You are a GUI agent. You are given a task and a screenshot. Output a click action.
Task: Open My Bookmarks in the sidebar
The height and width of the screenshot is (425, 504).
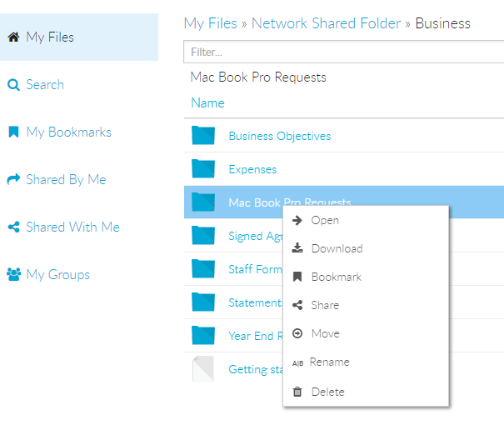pyautogui.click(x=69, y=132)
